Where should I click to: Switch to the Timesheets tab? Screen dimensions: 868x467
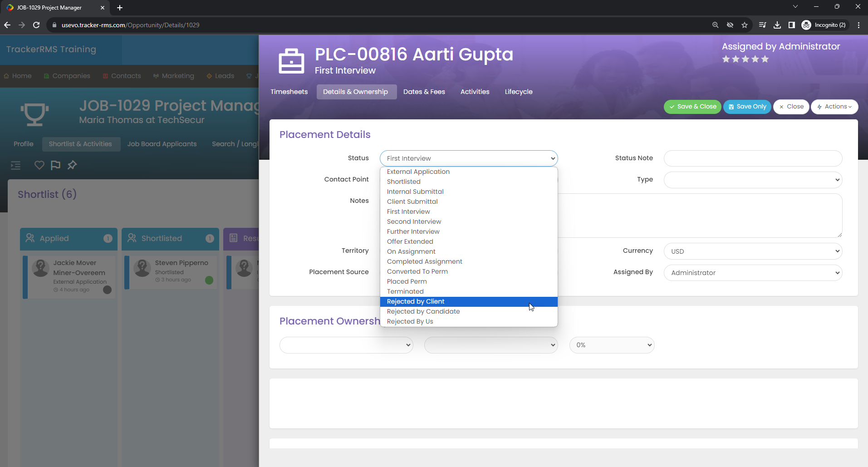click(x=289, y=92)
